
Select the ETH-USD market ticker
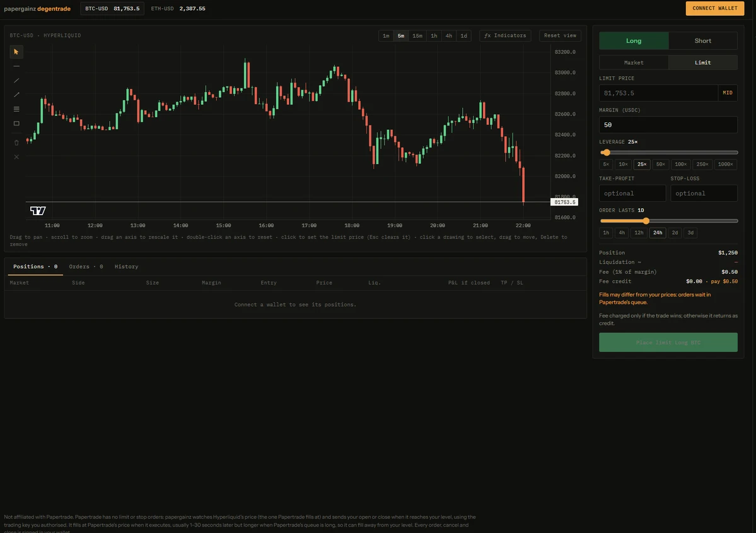[x=178, y=9]
